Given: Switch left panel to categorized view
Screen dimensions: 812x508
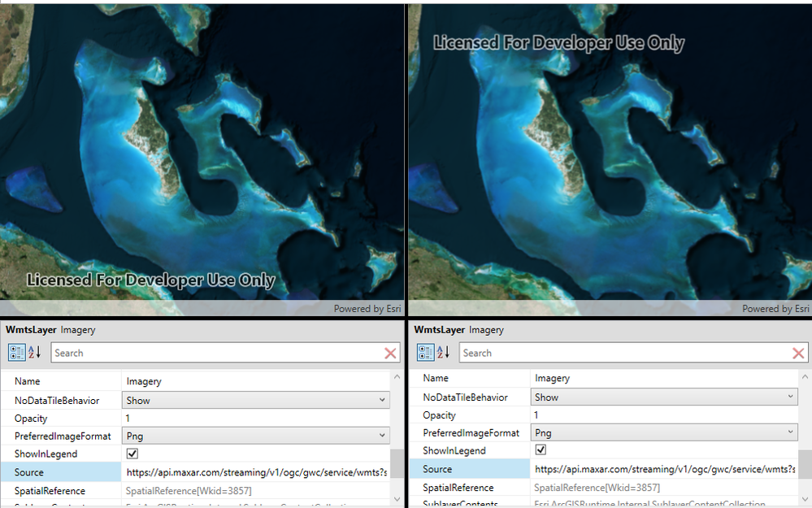Looking at the screenshot, I should [16, 353].
